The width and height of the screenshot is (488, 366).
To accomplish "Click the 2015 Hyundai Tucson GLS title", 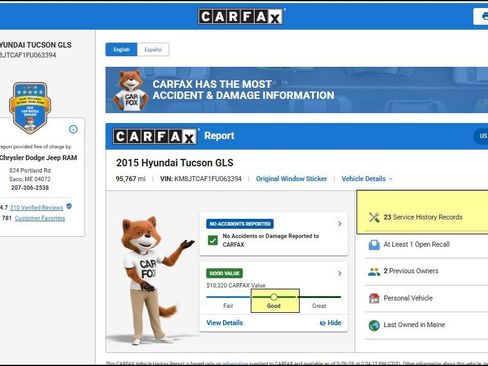I will pyautogui.click(x=175, y=163).
